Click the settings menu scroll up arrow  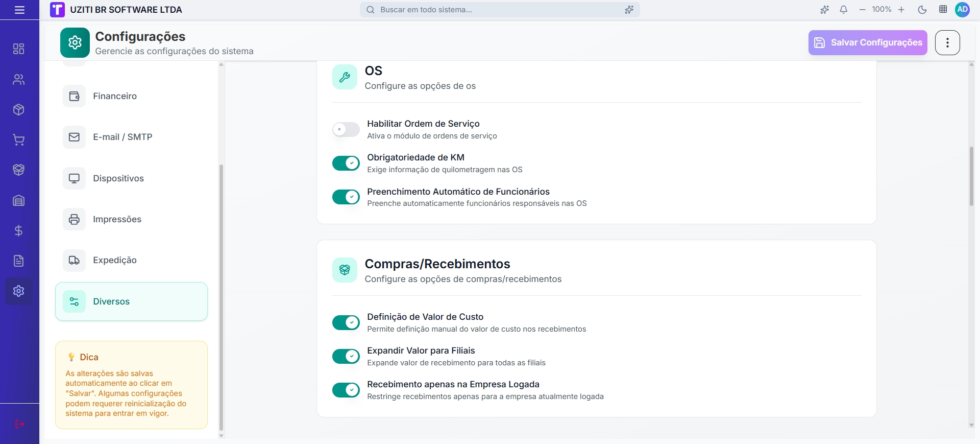click(221, 64)
